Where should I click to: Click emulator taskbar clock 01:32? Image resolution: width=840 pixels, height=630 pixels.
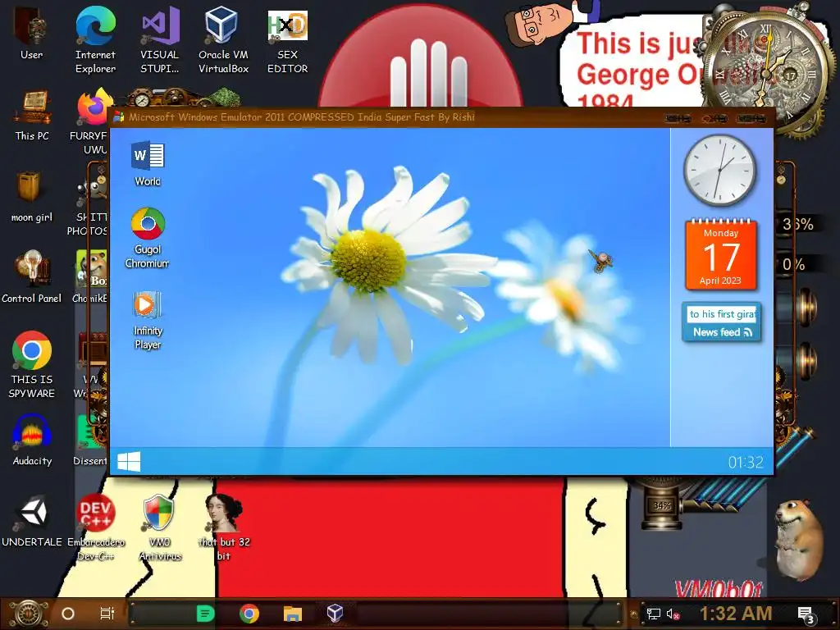(745, 462)
